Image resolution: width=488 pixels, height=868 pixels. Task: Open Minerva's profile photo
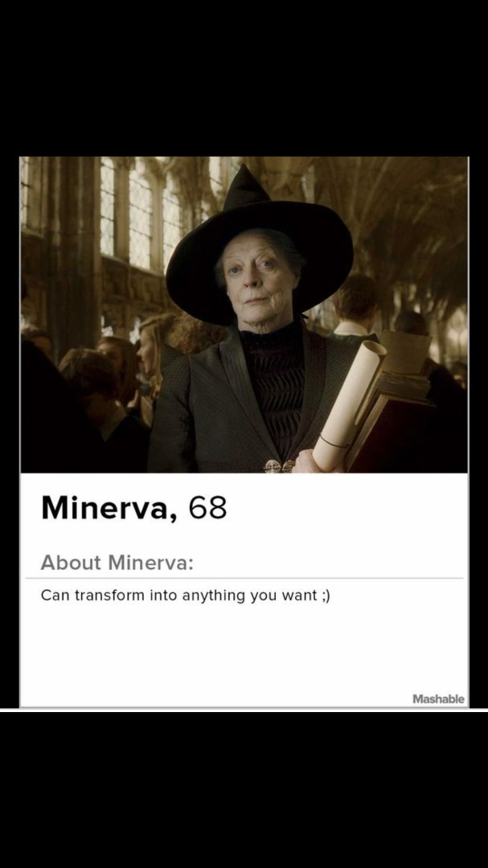[x=244, y=314]
